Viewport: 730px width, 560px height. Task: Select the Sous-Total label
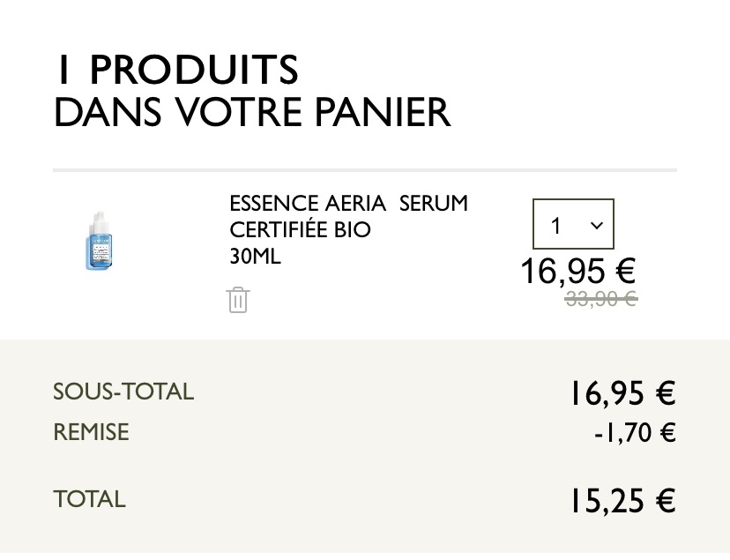point(123,392)
